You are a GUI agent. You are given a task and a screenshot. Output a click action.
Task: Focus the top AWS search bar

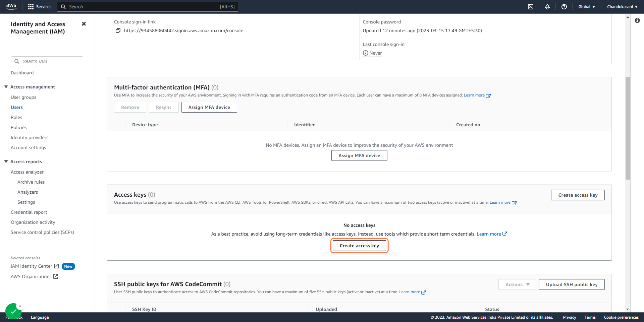148,7
